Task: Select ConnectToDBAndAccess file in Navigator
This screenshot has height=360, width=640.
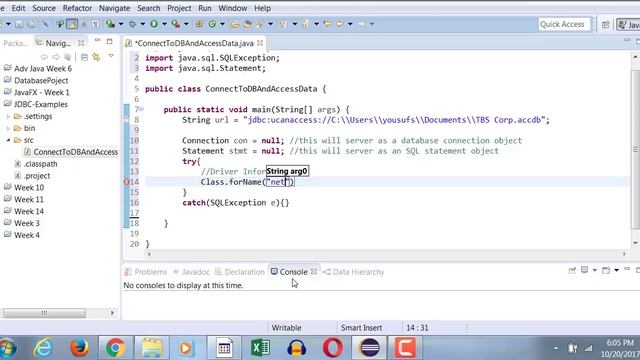Action: pos(76,152)
